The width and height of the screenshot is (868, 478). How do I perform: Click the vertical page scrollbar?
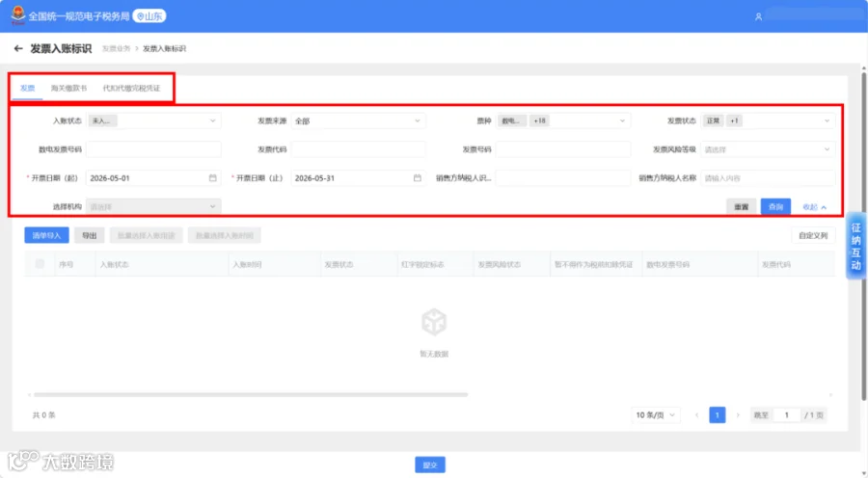pos(863,235)
